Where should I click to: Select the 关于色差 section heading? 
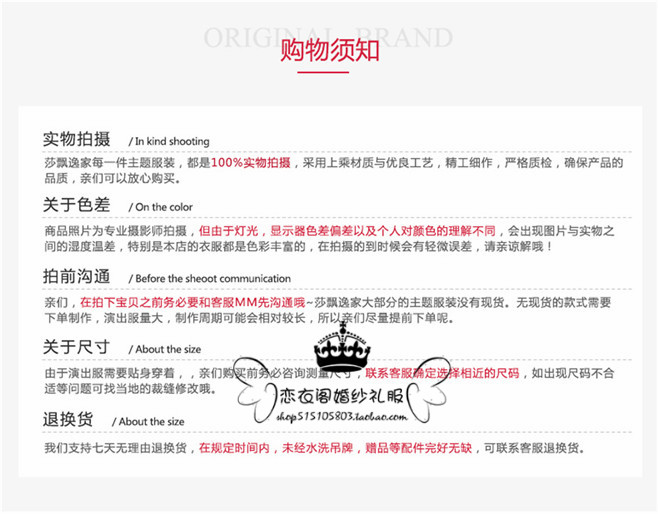(x=76, y=205)
